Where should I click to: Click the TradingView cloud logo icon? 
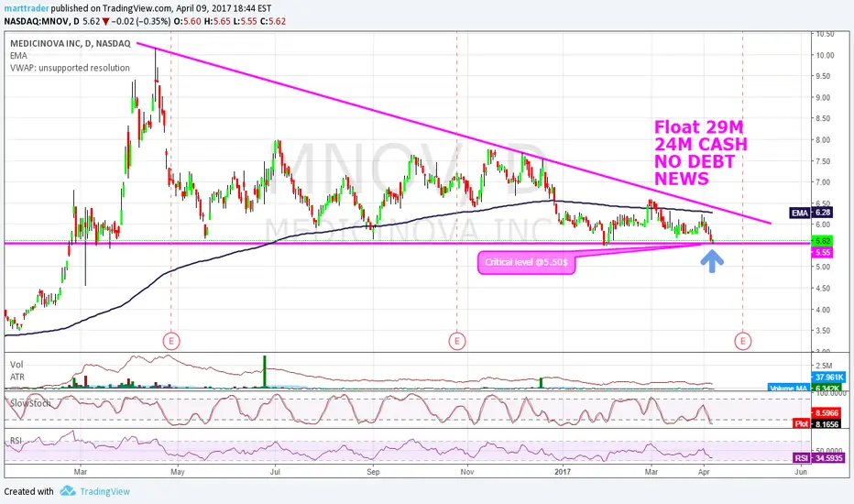pyautogui.click(x=68, y=491)
